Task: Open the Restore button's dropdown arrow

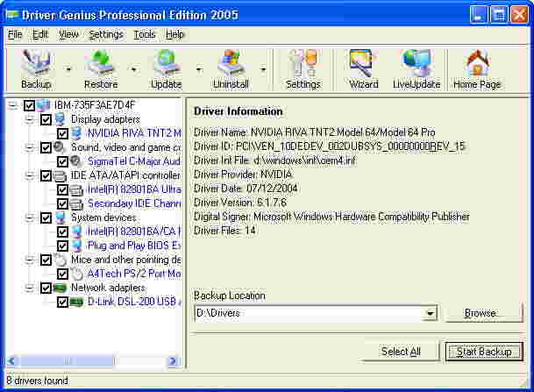Action: pyautogui.click(x=134, y=70)
